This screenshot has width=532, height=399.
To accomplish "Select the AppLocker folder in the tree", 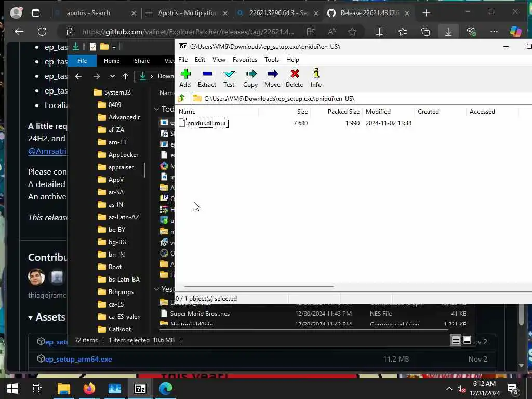I will (x=118, y=155).
